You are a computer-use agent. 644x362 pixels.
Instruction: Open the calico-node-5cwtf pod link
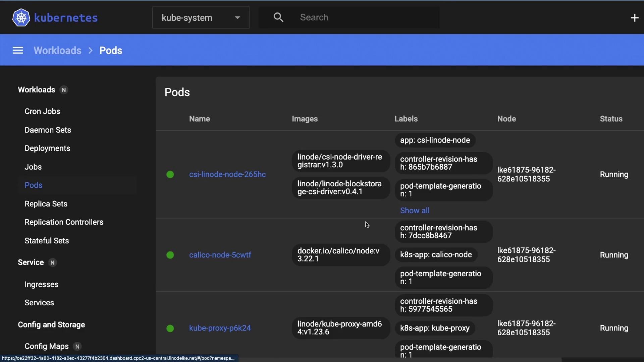tap(220, 255)
